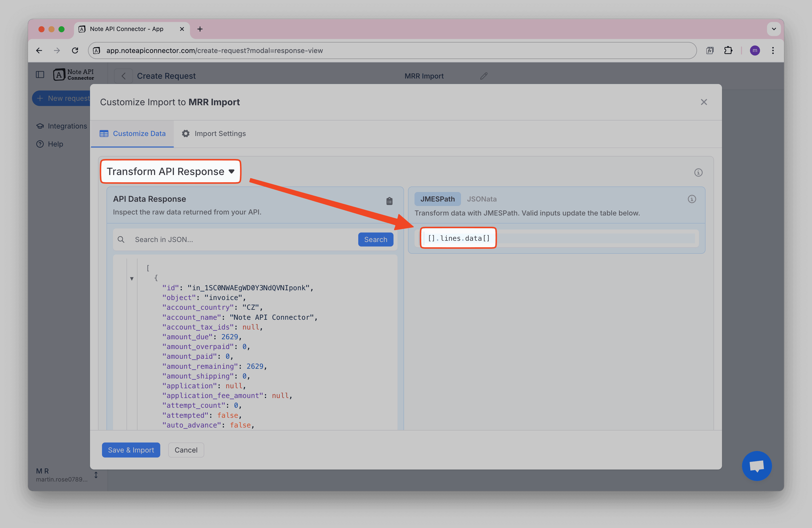The width and height of the screenshot is (812, 528).
Task: Collapse the first JSON object node
Action: (132, 279)
